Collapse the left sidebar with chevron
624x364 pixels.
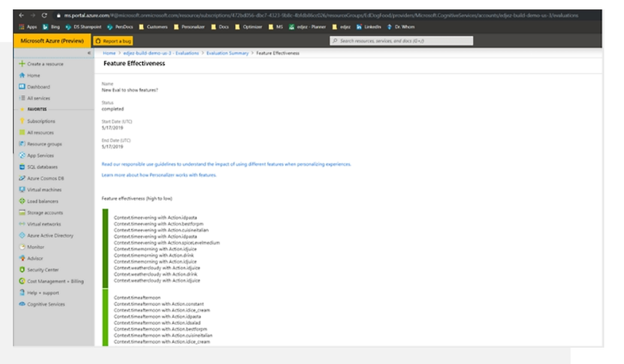tap(89, 53)
